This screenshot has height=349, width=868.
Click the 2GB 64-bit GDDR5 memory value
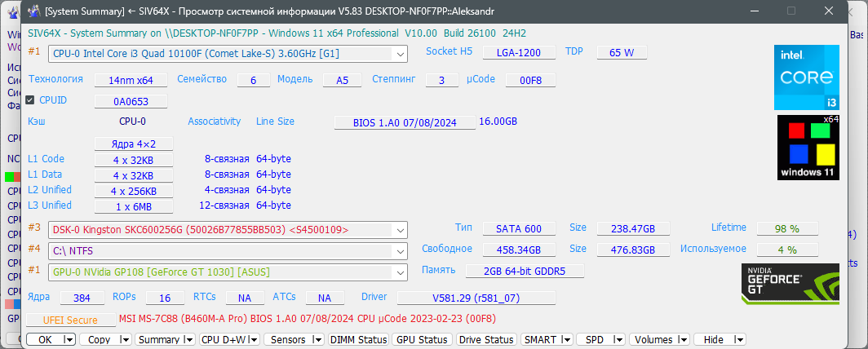(525, 271)
